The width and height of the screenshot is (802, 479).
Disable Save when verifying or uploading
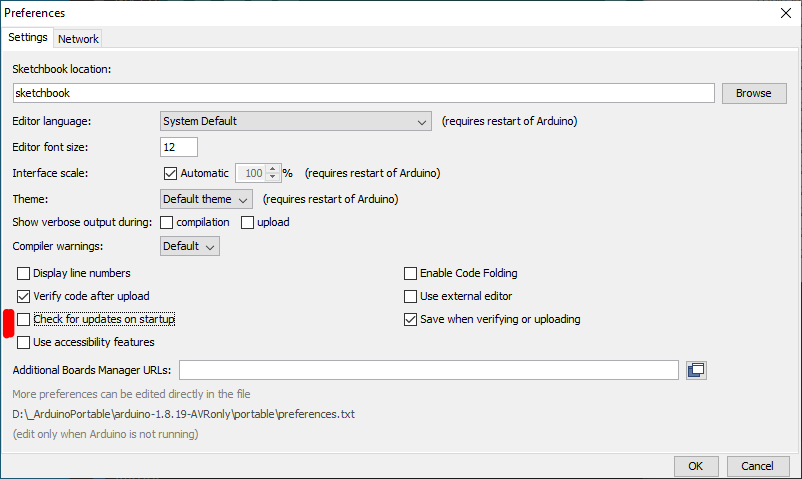410,319
